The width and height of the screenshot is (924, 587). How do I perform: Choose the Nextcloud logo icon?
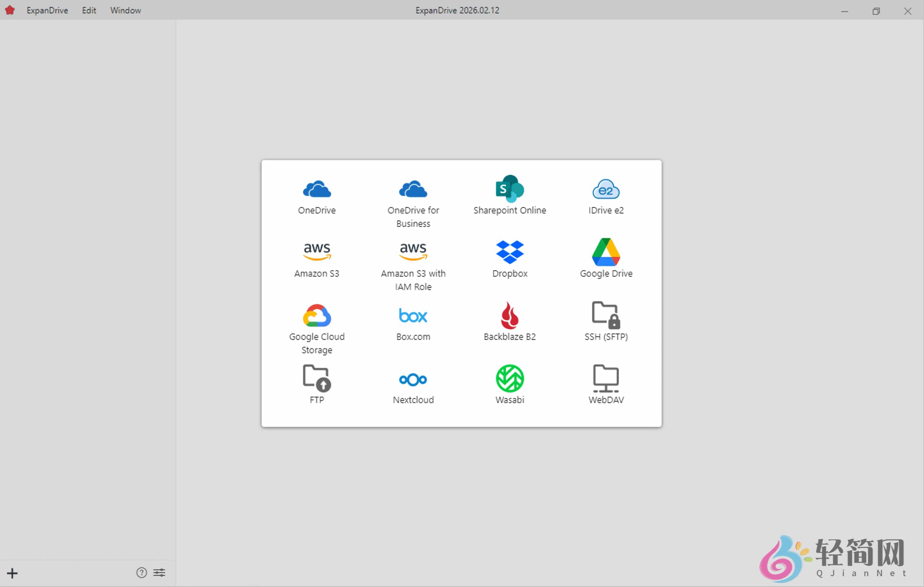coord(413,379)
